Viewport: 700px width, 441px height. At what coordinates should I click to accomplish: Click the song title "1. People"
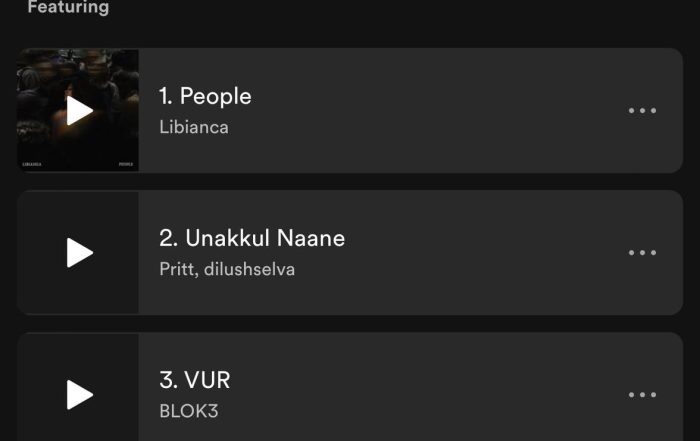click(205, 96)
